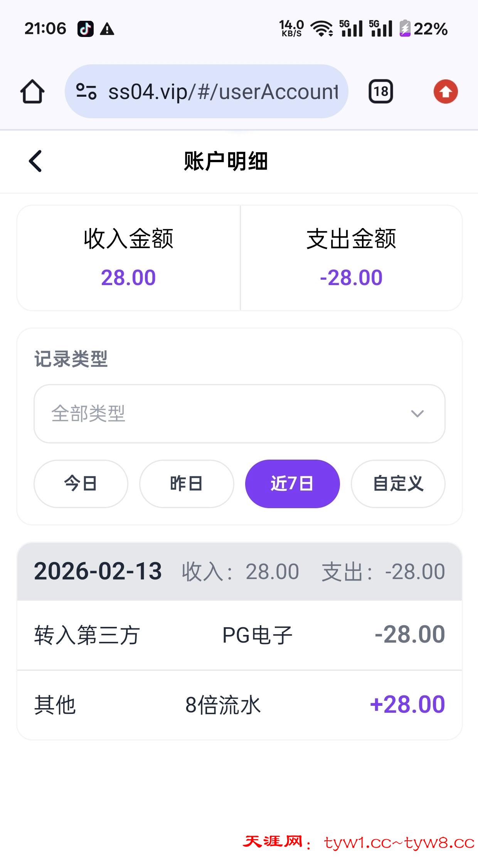Select the 今日 date filter
478x868 pixels.
pos(81,484)
